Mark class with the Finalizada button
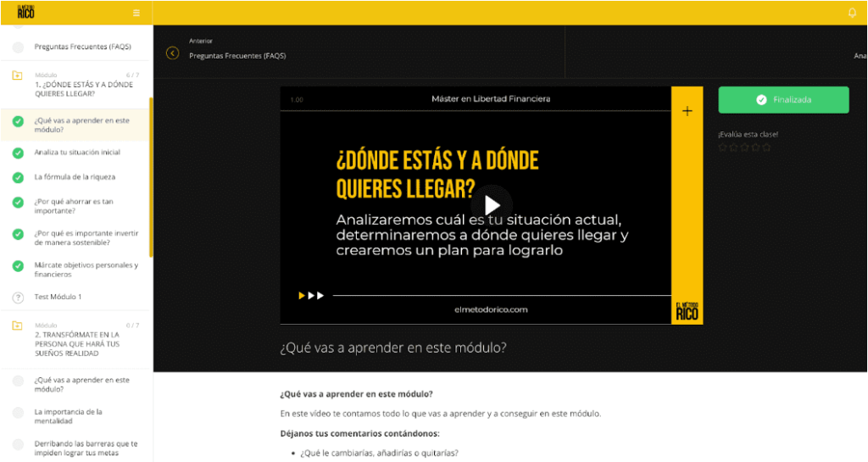Screen dimensions: 868x462 click(x=783, y=99)
